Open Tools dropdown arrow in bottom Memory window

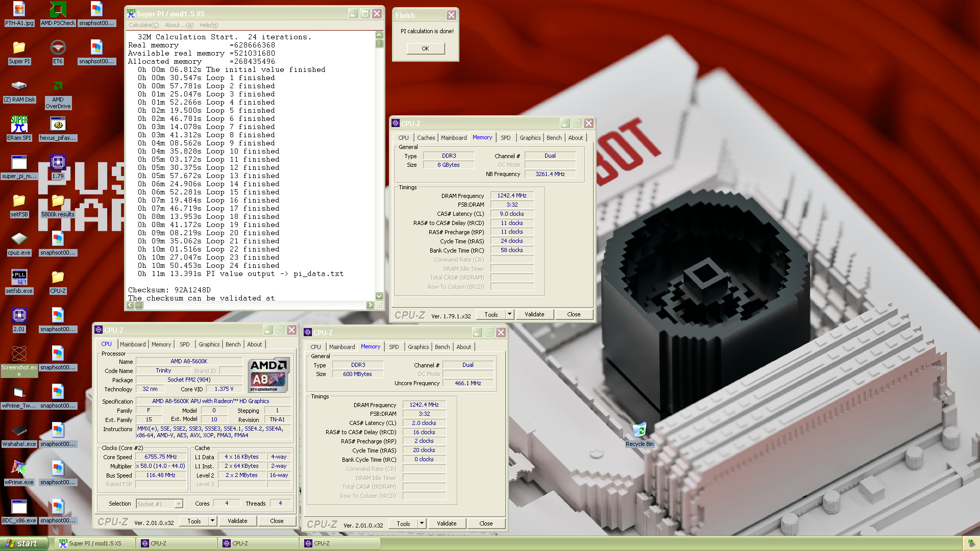coord(422,523)
